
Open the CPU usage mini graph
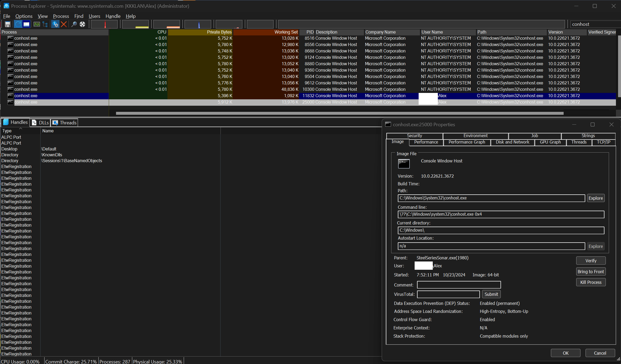tap(104, 24)
